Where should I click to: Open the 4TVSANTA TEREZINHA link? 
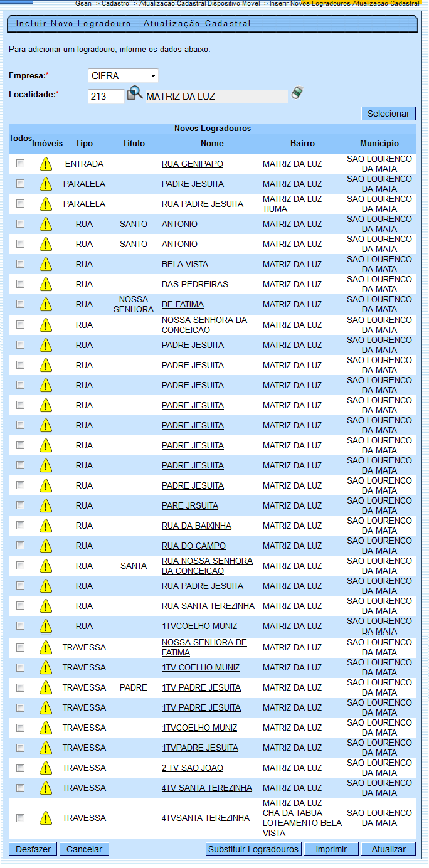tap(206, 818)
